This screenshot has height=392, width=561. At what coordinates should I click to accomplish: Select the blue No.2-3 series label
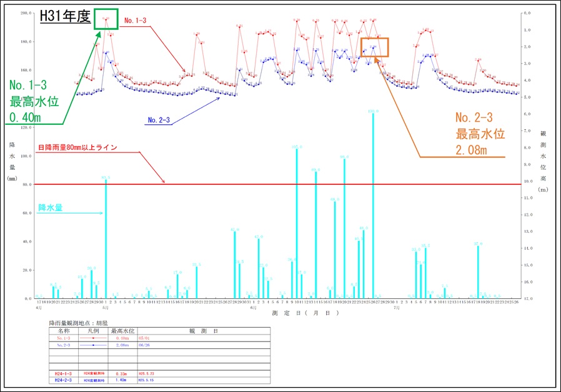160,119
